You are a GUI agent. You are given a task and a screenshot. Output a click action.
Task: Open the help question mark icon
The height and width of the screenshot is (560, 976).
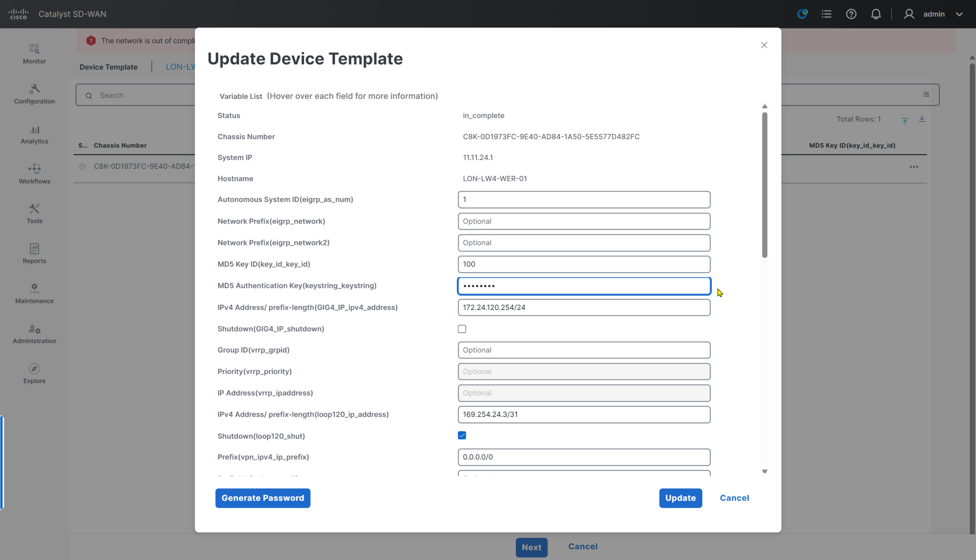[851, 14]
